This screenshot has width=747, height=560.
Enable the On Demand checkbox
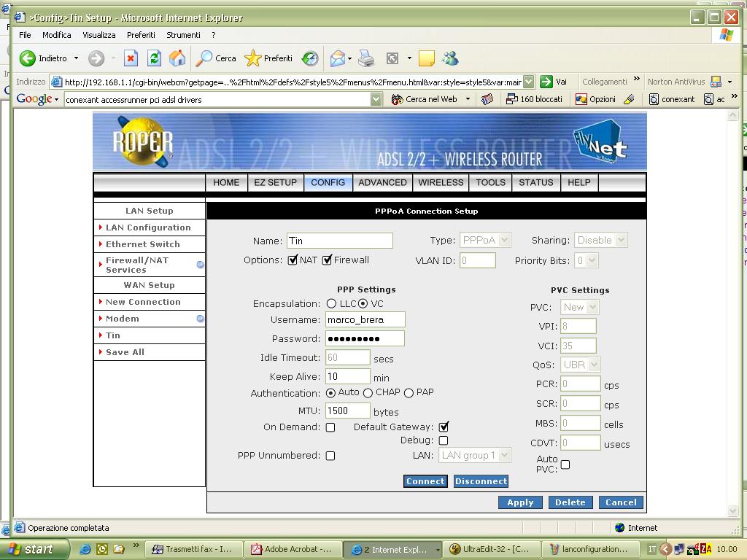point(330,427)
